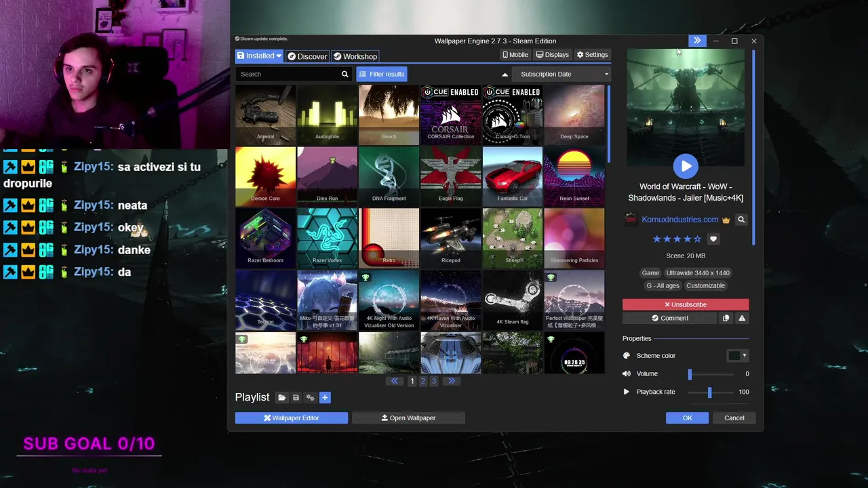Viewport: 868px width, 488px height.
Task: Open Displays menu item
Action: point(553,55)
